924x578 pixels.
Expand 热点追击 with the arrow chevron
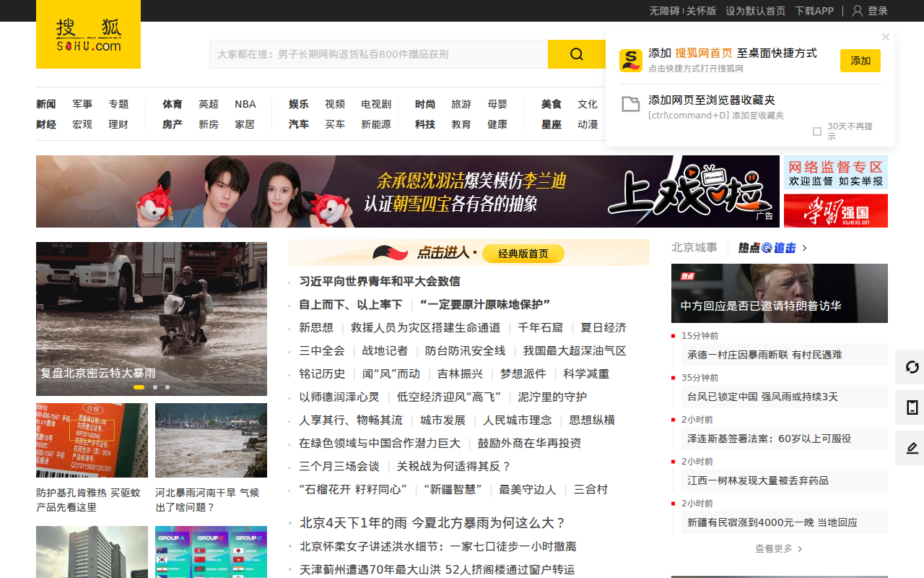click(x=805, y=248)
